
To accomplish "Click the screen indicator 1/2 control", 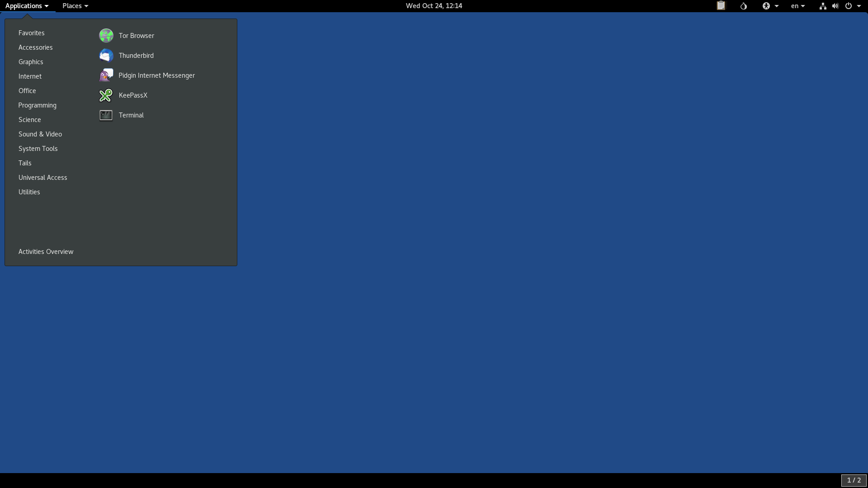I will pyautogui.click(x=854, y=481).
